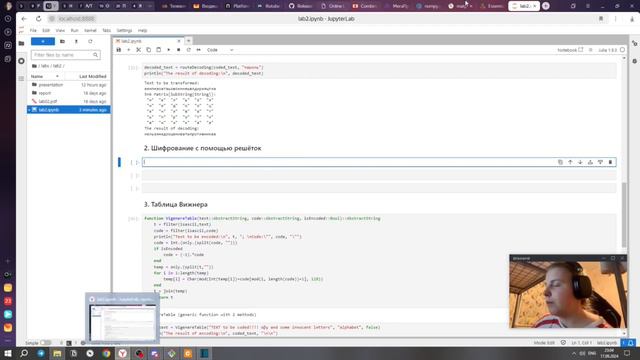Delete the active cell with trash icon

click(610, 162)
